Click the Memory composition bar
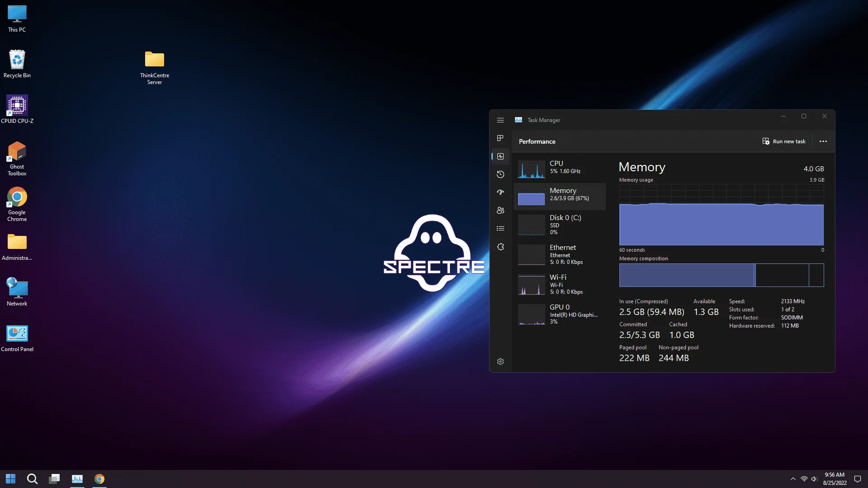This screenshot has width=868, height=488. coord(722,275)
